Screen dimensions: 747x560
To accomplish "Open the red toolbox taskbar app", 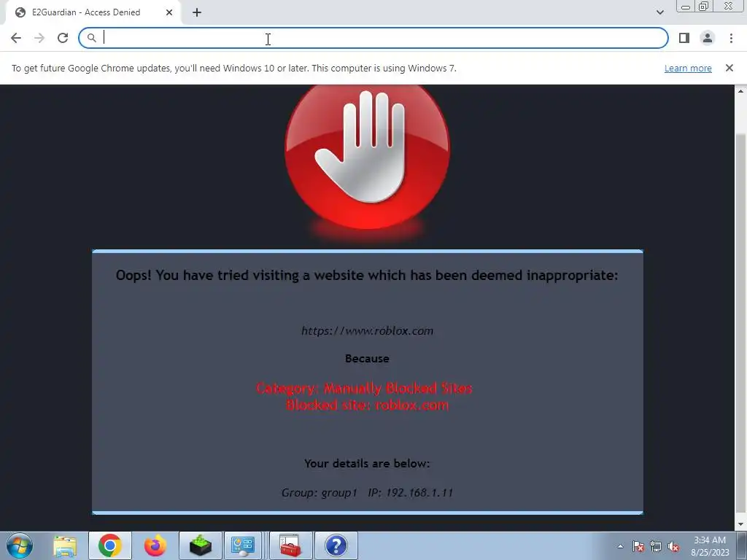I will click(x=290, y=545).
